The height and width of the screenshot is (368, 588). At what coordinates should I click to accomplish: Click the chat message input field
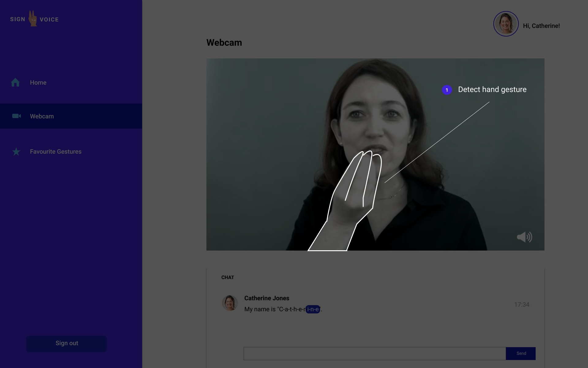point(374,354)
